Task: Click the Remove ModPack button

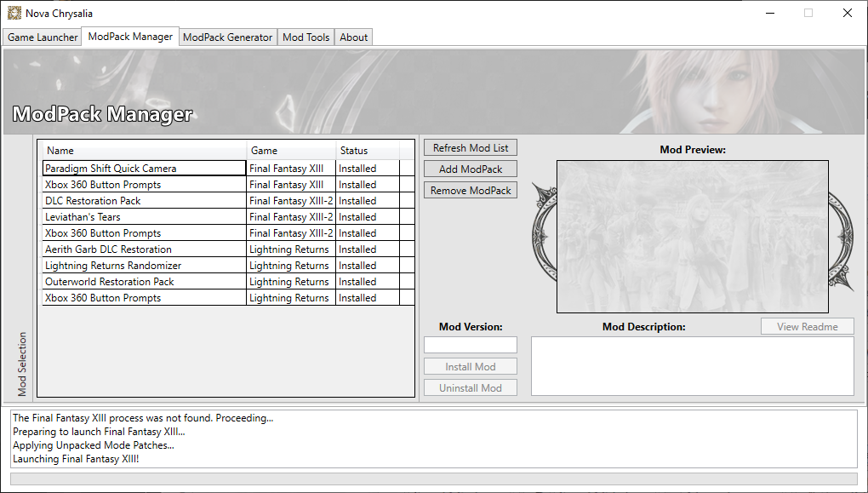Action: pos(471,191)
